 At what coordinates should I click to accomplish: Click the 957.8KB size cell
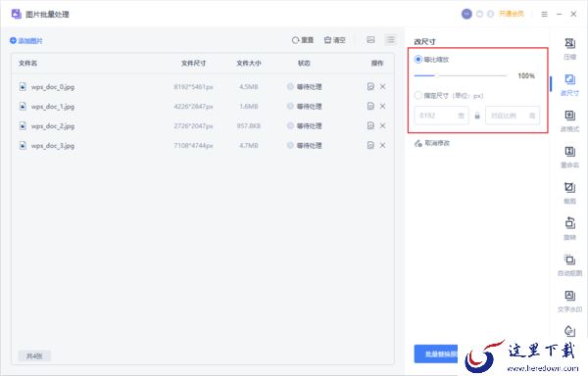click(249, 126)
